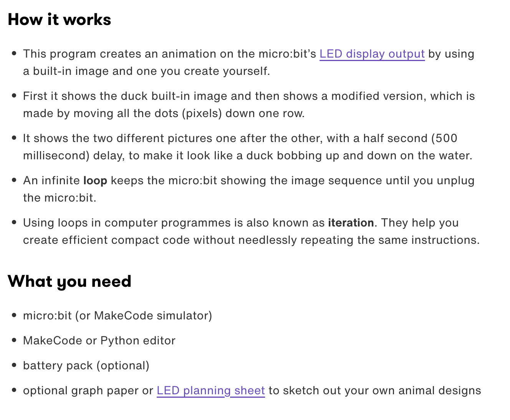
Task: Click the What you need heading
Action: [x=70, y=281]
